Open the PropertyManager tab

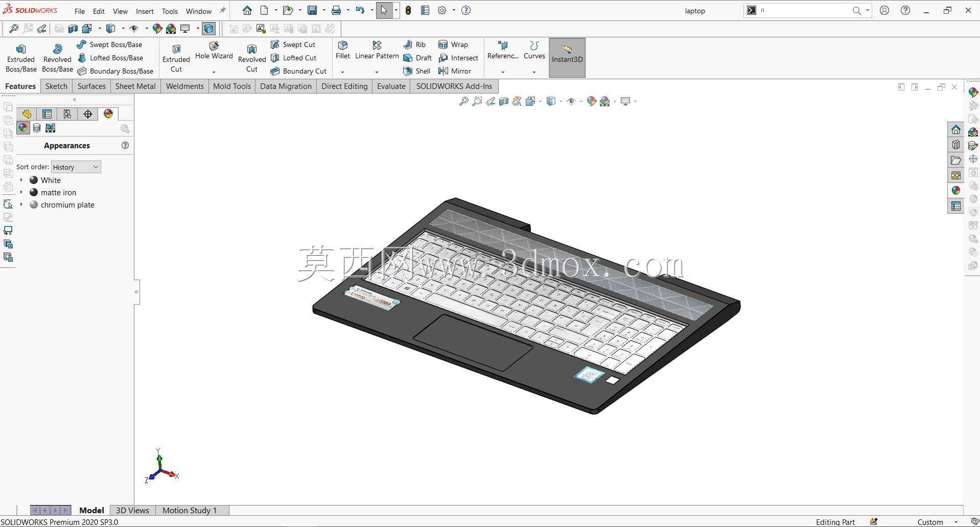47,114
